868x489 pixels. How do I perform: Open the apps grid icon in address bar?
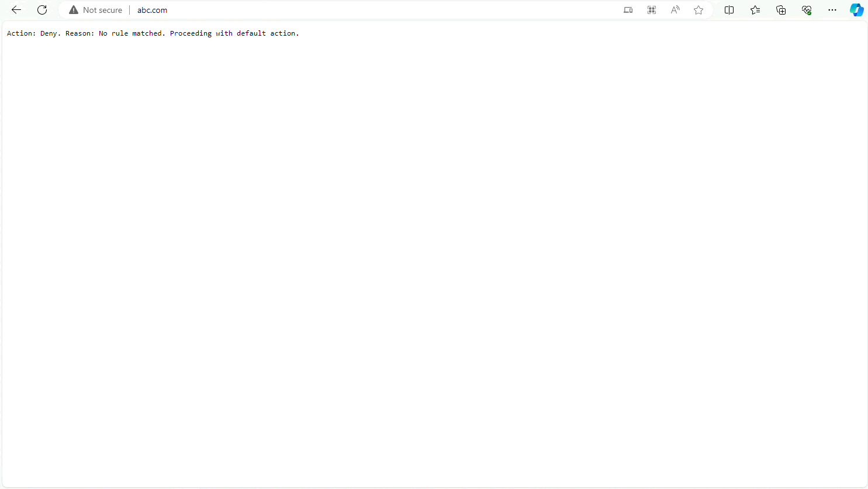(x=652, y=10)
